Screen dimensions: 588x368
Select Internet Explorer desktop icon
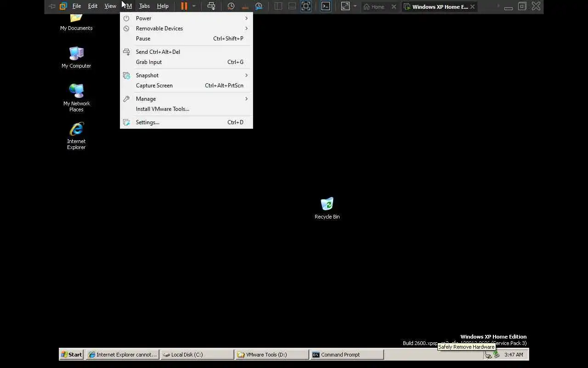(76, 136)
